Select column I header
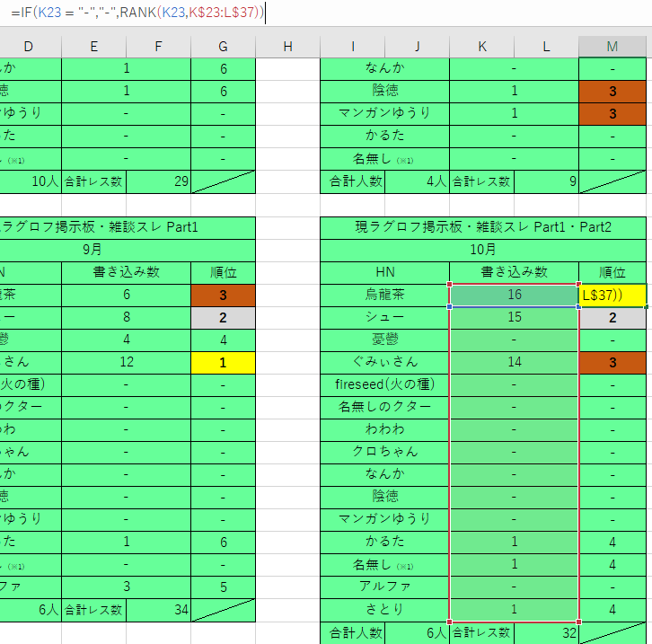 353,46
